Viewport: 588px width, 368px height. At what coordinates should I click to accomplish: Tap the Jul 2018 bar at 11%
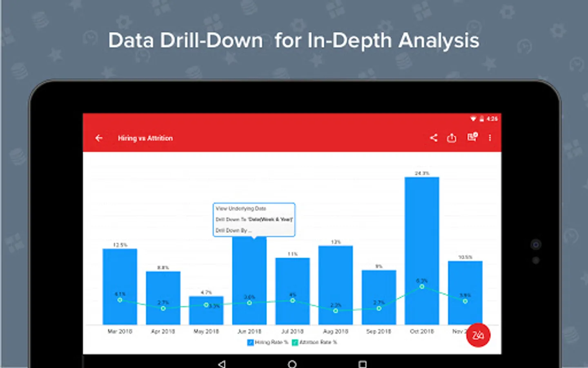(x=292, y=291)
